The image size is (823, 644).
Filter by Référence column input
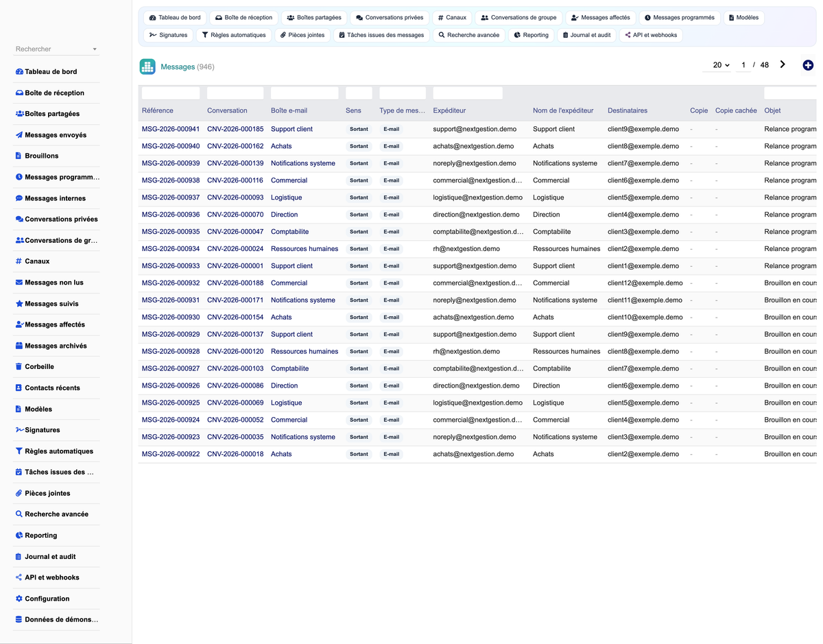(x=171, y=93)
